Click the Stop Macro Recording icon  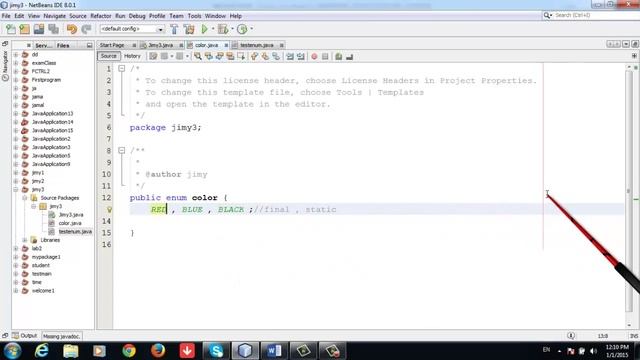tap(325, 56)
